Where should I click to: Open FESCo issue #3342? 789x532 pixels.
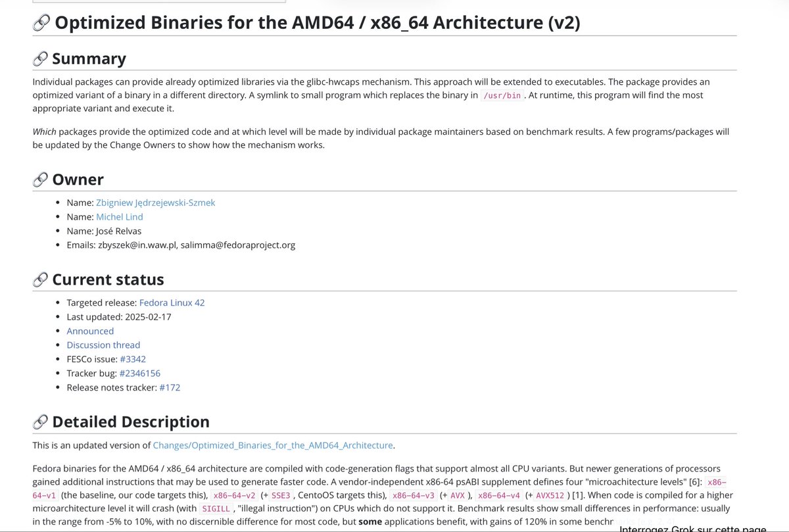pyautogui.click(x=132, y=359)
